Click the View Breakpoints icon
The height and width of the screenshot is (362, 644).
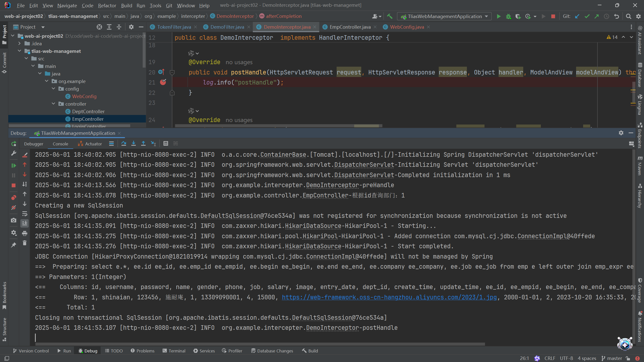point(14,198)
